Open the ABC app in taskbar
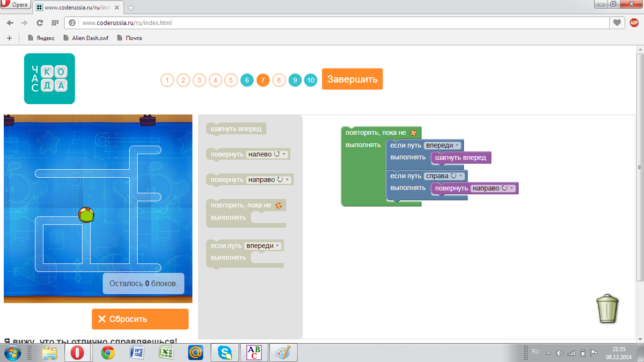Image resolution: width=644 pixels, height=362 pixels. pyautogui.click(x=254, y=353)
